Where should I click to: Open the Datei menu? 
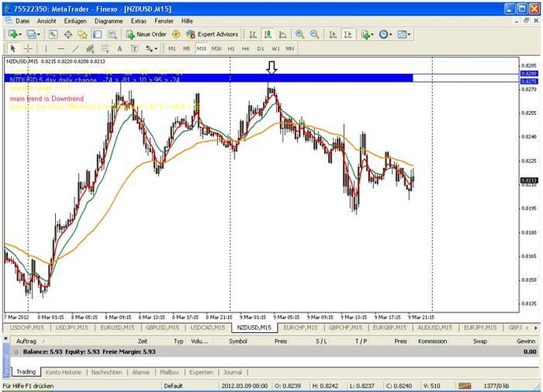pyautogui.click(x=23, y=21)
